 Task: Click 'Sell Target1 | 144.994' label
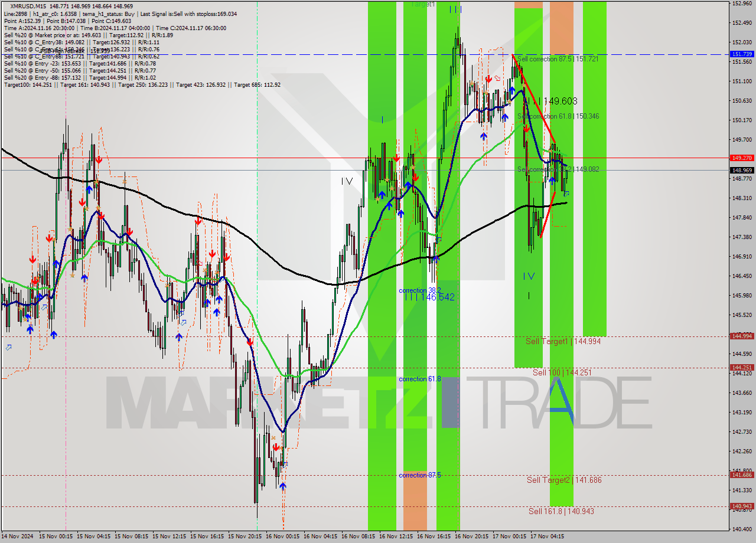pyautogui.click(x=563, y=341)
